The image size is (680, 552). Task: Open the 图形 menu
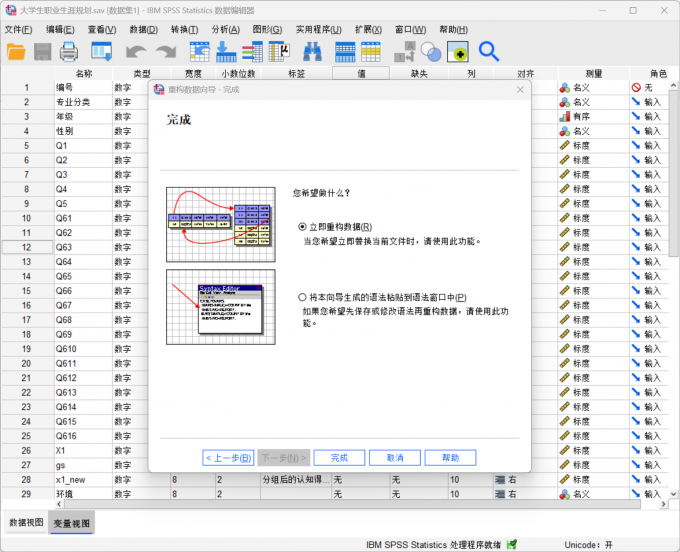(x=267, y=29)
